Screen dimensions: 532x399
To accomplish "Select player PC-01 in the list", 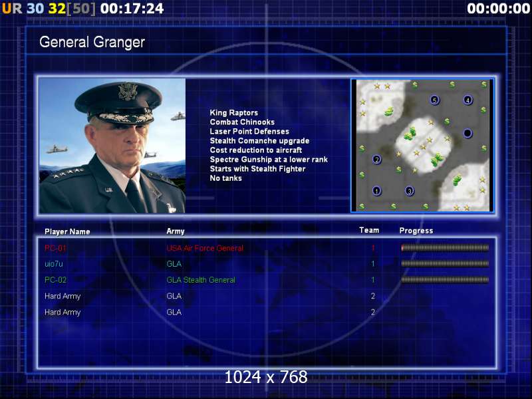I will point(55,248).
